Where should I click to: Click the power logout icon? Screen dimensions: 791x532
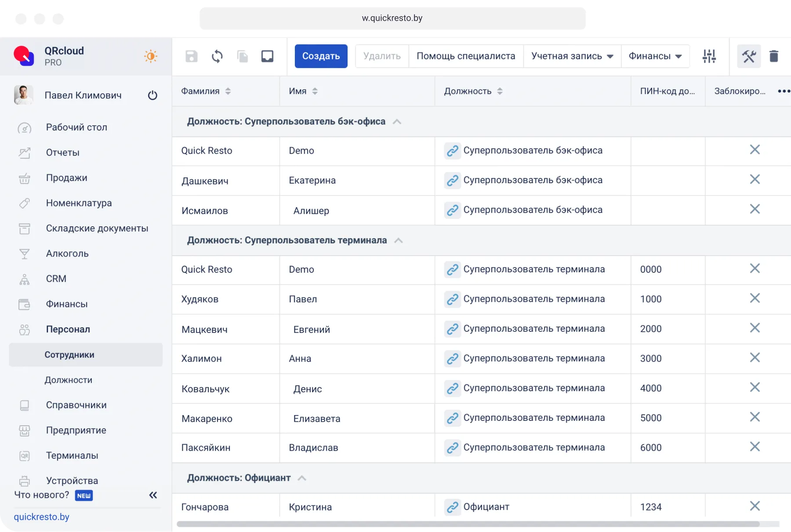click(152, 95)
